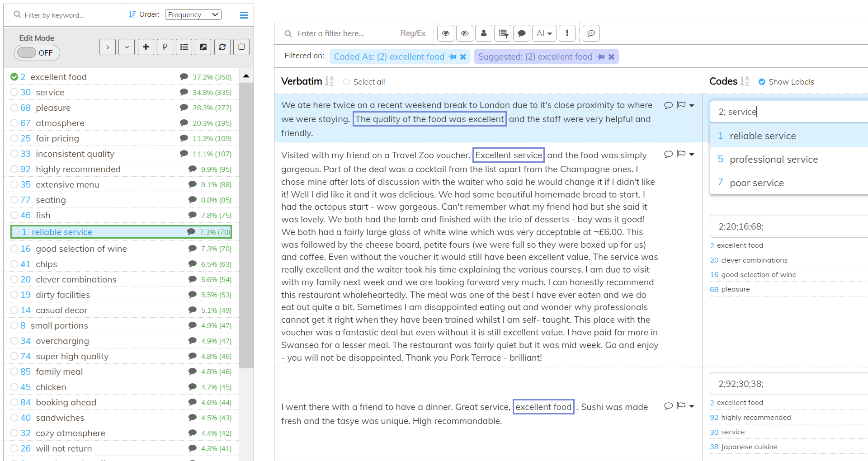This screenshot has height=461, width=868.
Task: Select radio for code 30 service
Action: click(x=14, y=92)
